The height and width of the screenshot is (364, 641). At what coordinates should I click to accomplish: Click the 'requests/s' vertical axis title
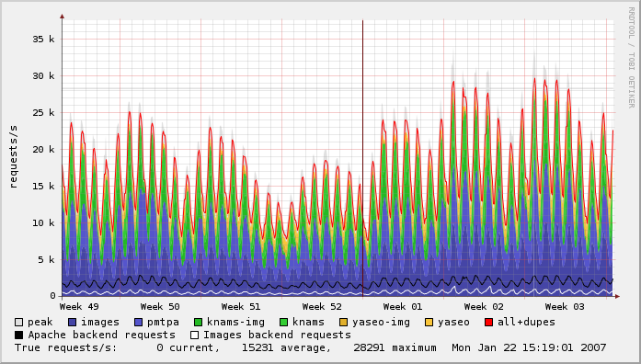14,157
